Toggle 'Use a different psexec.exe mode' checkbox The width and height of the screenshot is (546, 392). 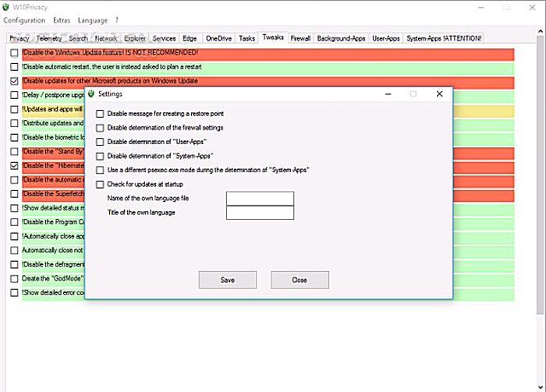100,170
